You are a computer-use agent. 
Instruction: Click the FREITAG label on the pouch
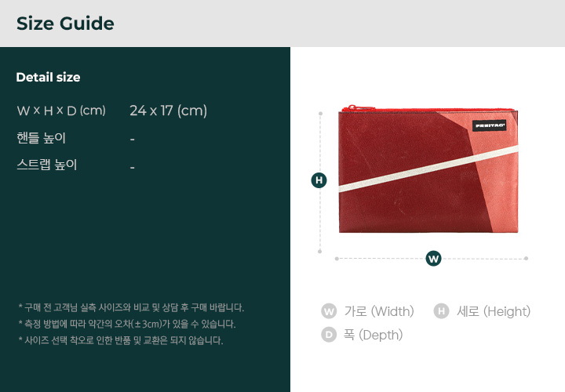490,125
